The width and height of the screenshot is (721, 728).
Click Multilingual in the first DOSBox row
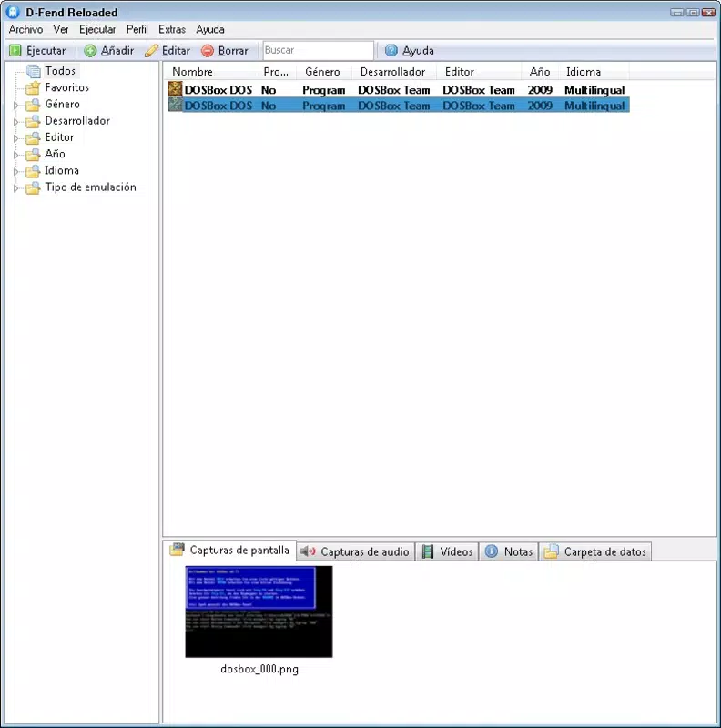pyautogui.click(x=594, y=89)
